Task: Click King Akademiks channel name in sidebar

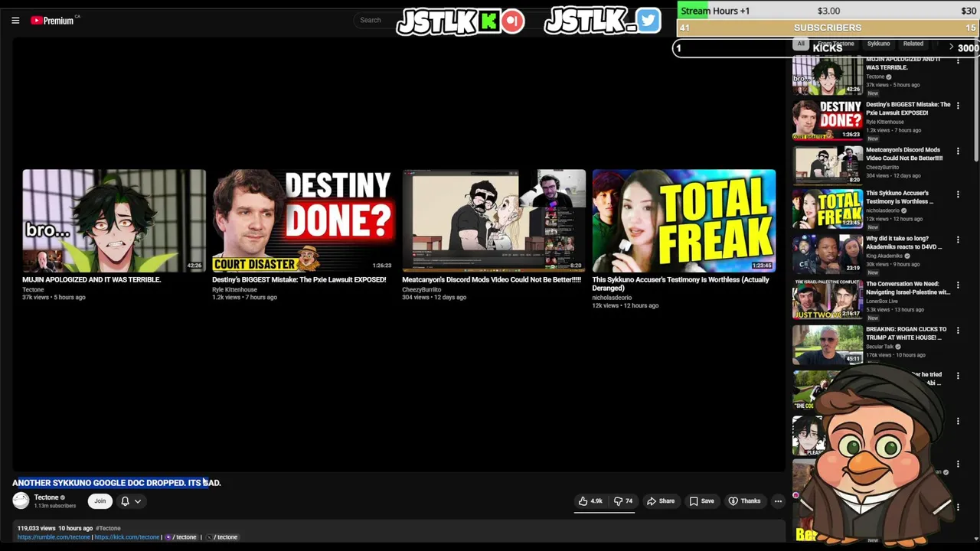Action: coord(884,256)
